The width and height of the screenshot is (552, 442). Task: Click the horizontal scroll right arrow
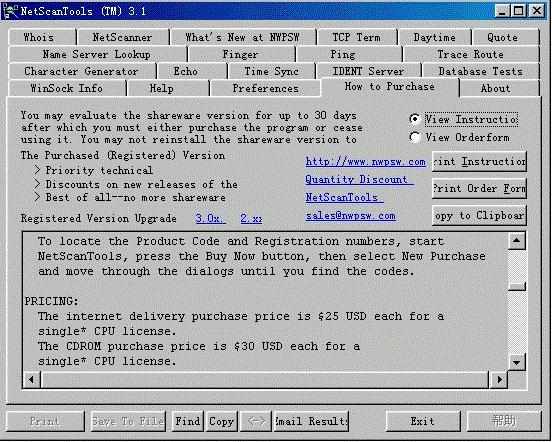pos(498,379)
